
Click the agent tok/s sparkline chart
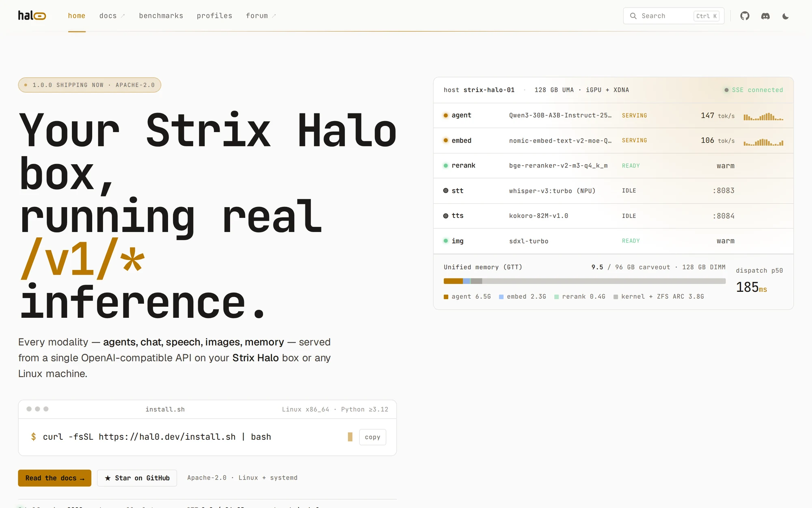click(x=763, y=116)
